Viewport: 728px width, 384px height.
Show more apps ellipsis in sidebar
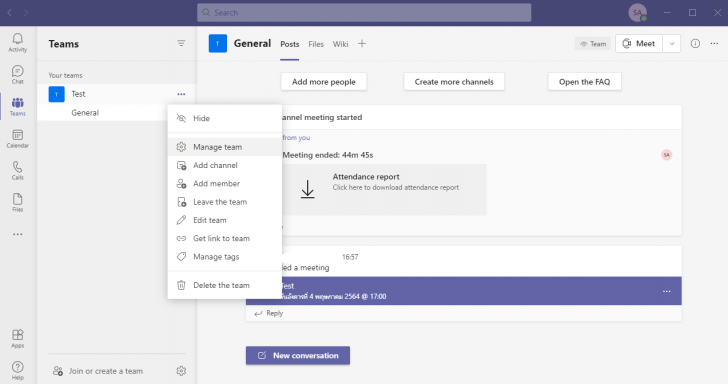(x=18, y=234)
